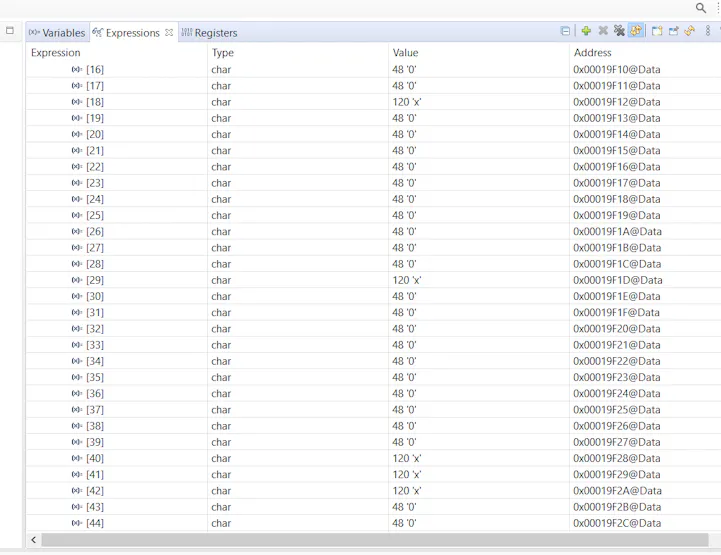Screen dimensions: 721x555
Task: Select the [28] expression label
Action: [x=95, y=264]
